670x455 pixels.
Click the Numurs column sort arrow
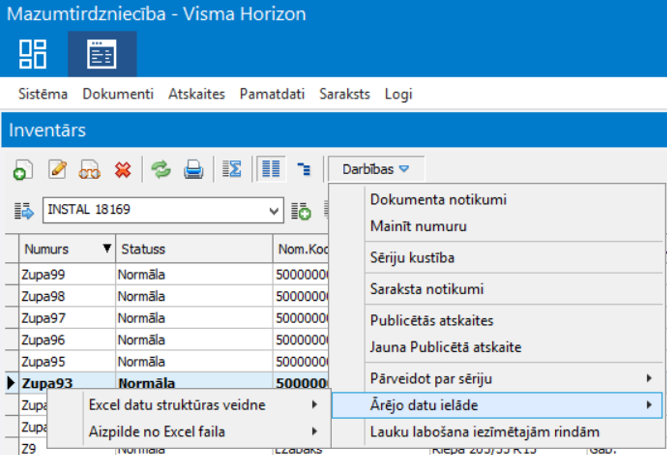coord(107,248)
